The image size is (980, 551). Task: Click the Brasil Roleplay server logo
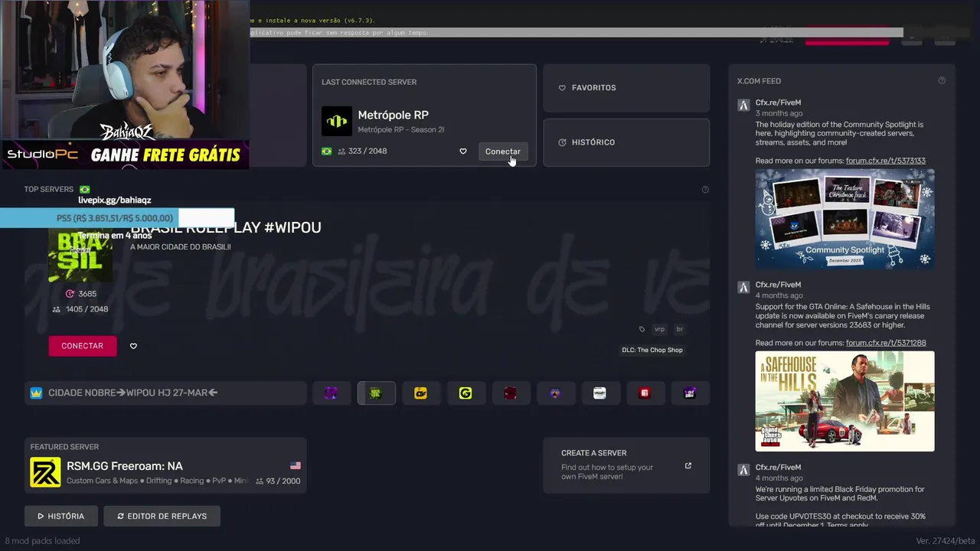tap(80, 255)
